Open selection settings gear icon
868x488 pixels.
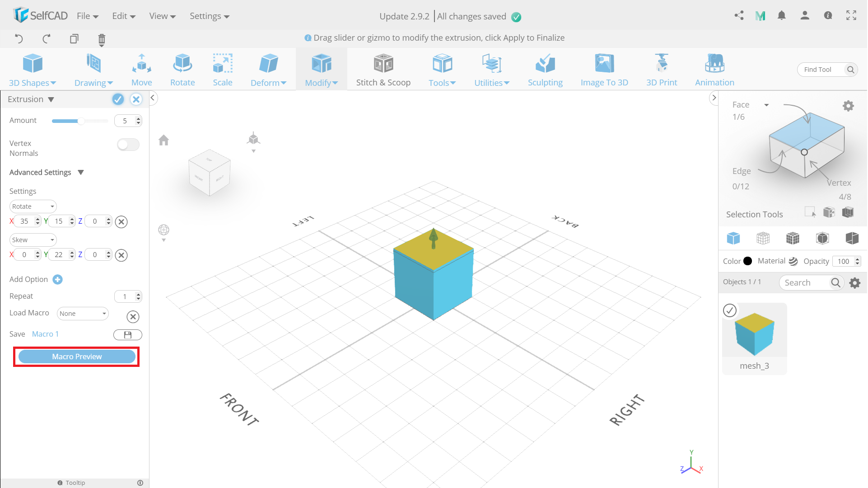pyautogui.click(x=848, y=106)
